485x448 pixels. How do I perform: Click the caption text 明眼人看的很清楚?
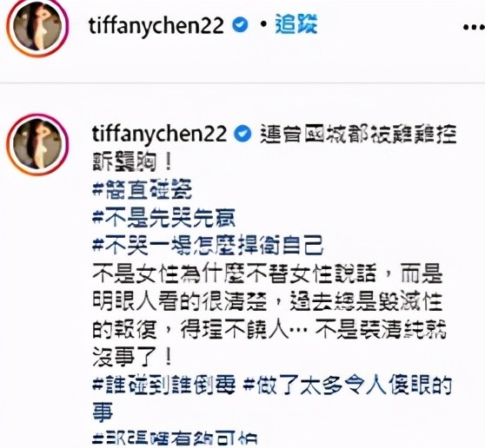click(x=180, y=301)
